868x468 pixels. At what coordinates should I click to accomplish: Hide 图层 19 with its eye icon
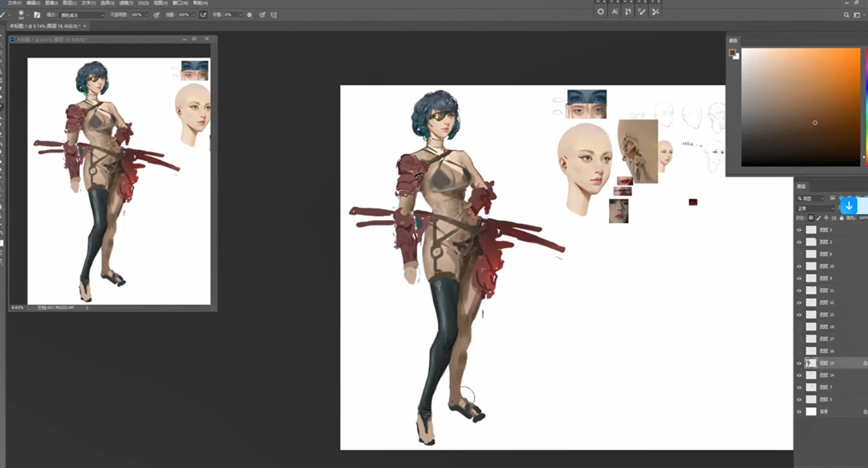pyautogui.click(x=799, y=363)
